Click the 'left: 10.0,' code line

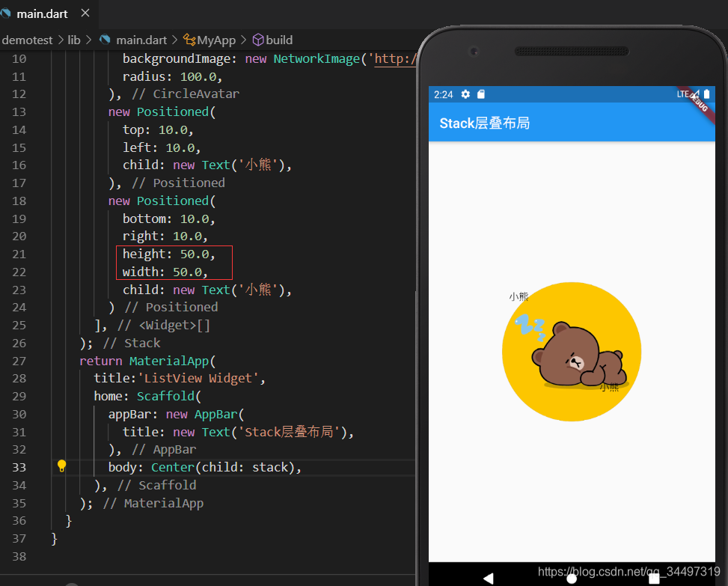162,148
